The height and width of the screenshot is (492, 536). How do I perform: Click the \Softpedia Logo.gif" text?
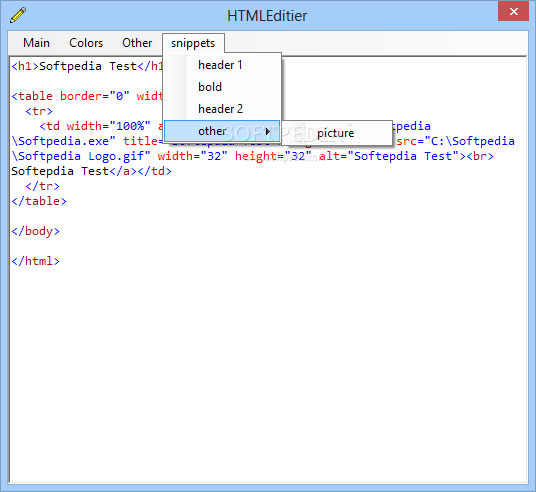click(81, 156)
